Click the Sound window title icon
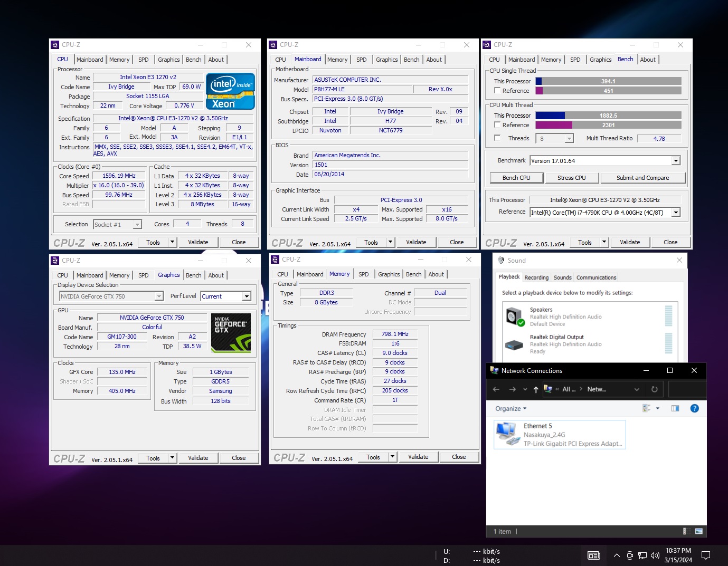 [501, 261]
